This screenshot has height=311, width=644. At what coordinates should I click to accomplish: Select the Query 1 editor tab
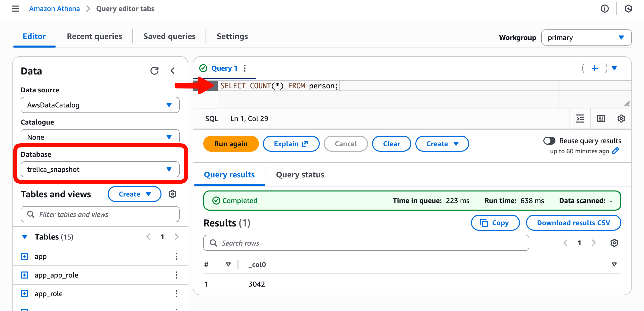(224, 68)
